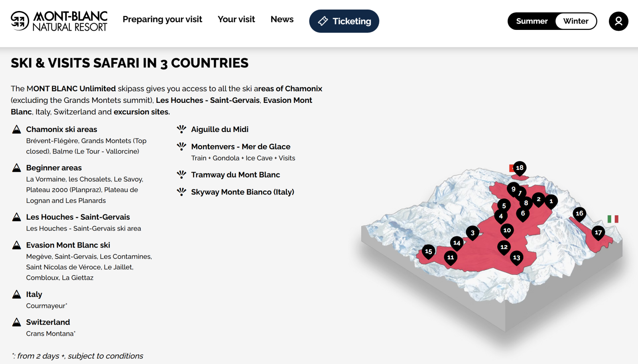Select map marker number 18

519,168
